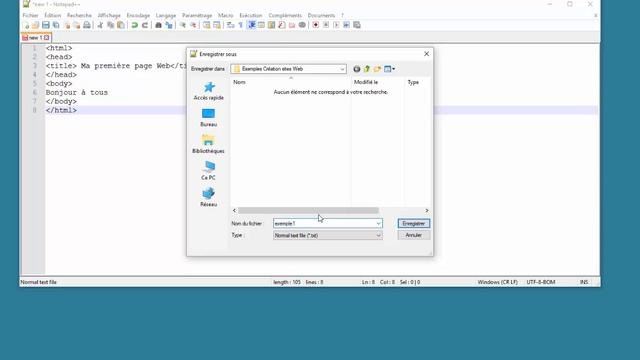Click the Print toolbar icon
The width and height of the screenshot is (640, 360).
coord(87,25)
